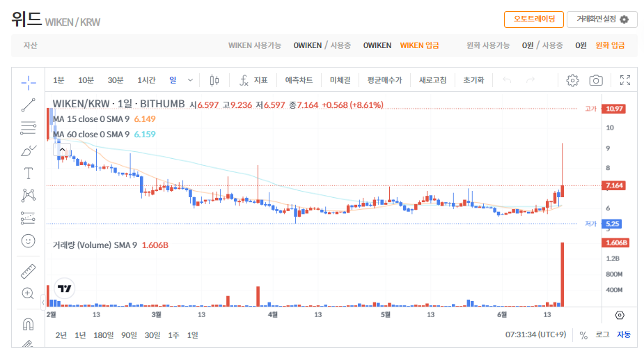The height and width of the screenshot is (354, 644).
Task: Set chart range to 90일
Action: point(129,335)
